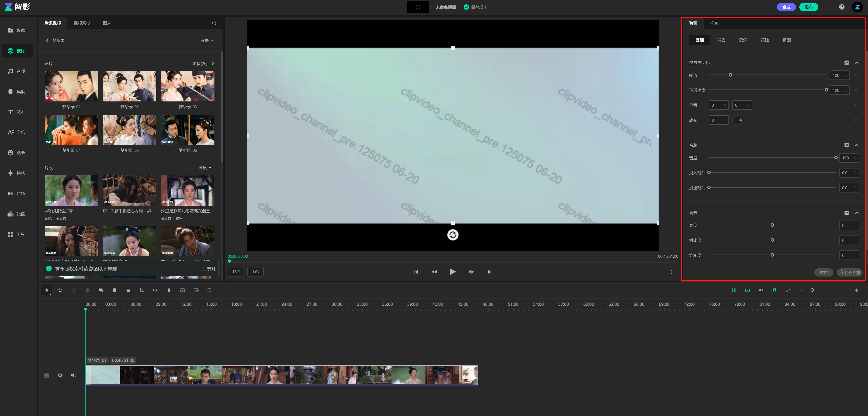Open the 16:9 aspect ratio selector
This screenshot has height=416, width=868.
tap(236, 272)
